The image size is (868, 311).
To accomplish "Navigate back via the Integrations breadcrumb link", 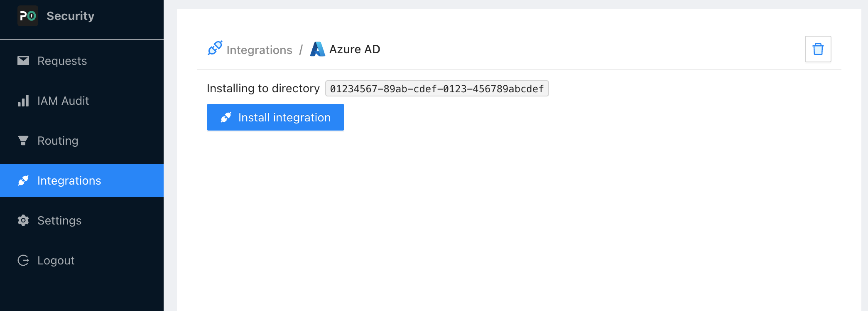I will pyautogui.click(x=259, y=50).
